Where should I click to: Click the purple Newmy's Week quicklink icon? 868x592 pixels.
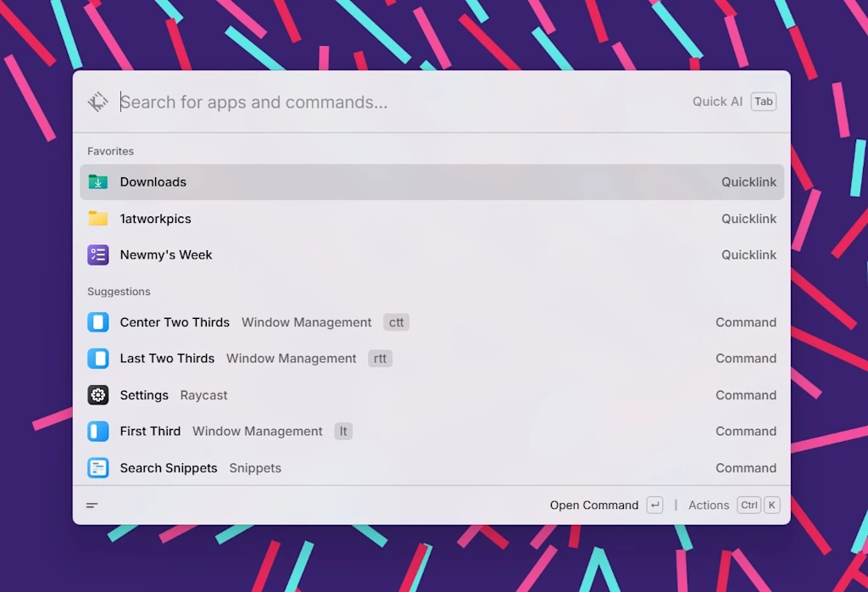(97, 254)
